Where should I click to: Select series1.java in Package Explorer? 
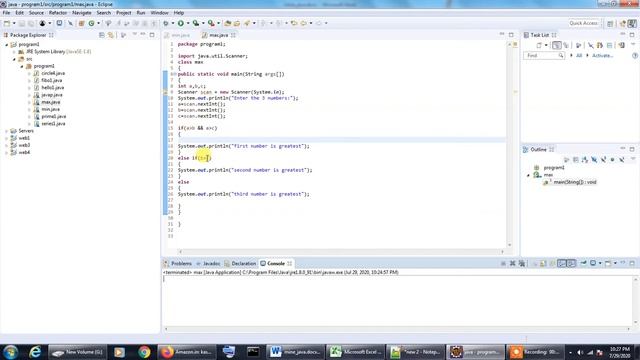53,124
